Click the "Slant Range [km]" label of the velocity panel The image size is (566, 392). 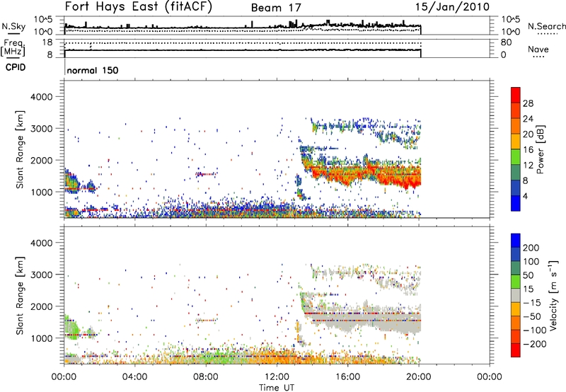[20, 296]
